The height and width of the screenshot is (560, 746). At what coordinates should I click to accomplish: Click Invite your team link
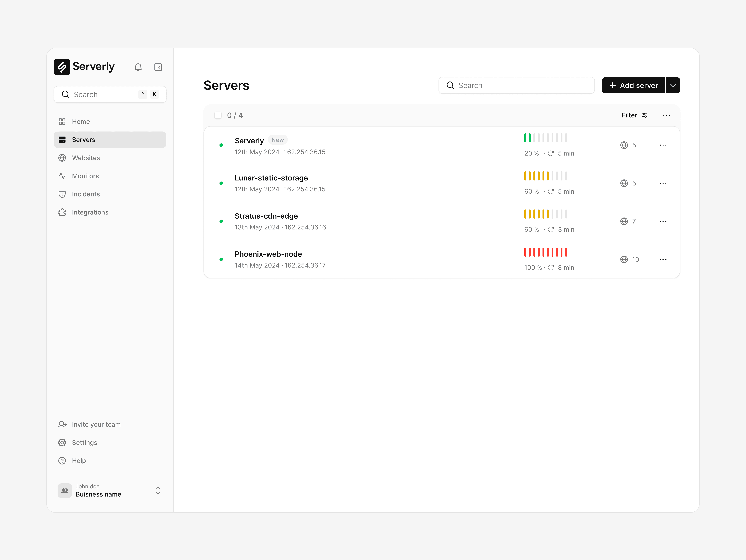pyautogui.click(x=96, y=424)
